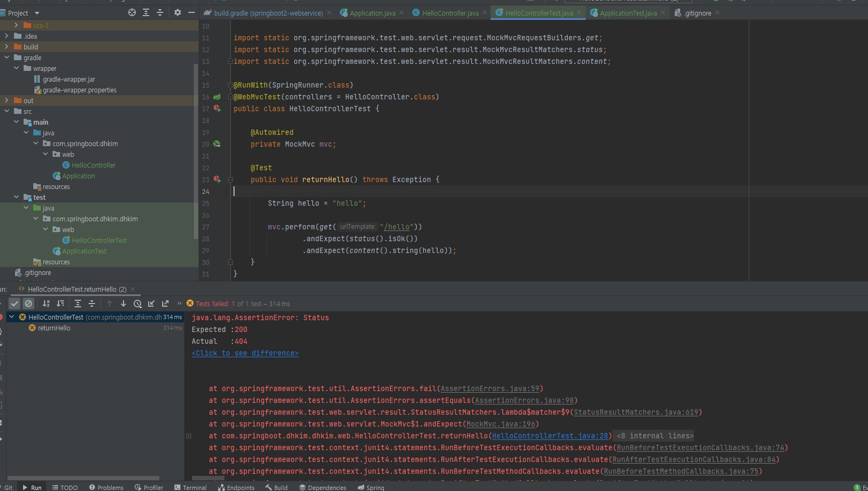Click run test gutter icon on line 23
Screen dimensions: 868x491
[217, 179]
